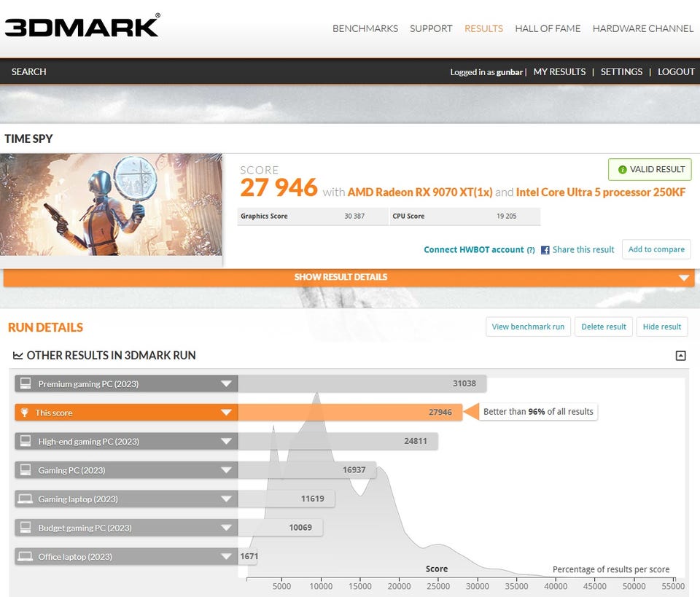
Task: Expand Show Result Details bar
Action: pos(349,277)
